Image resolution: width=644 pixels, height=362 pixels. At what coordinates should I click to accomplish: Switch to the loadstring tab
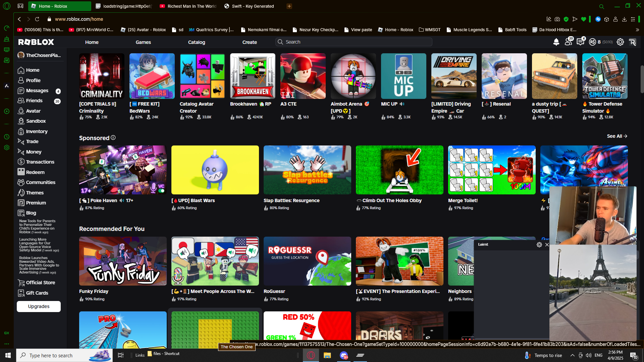124,6
